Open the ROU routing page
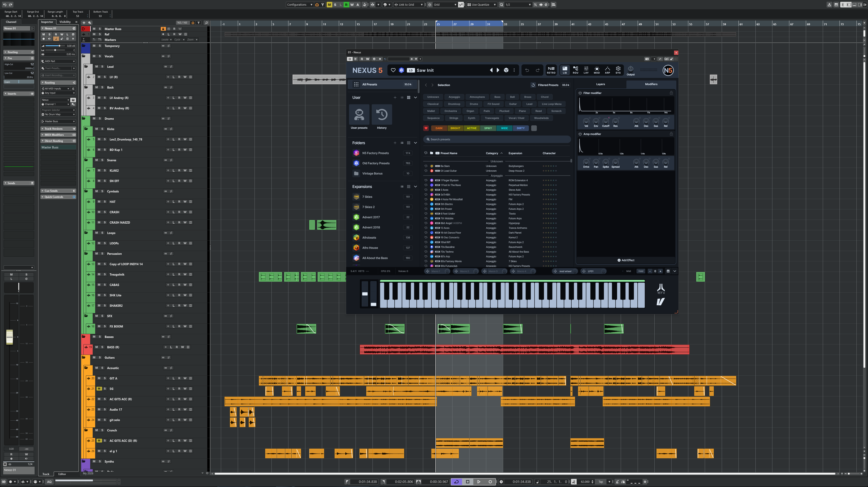 [575, 70]
